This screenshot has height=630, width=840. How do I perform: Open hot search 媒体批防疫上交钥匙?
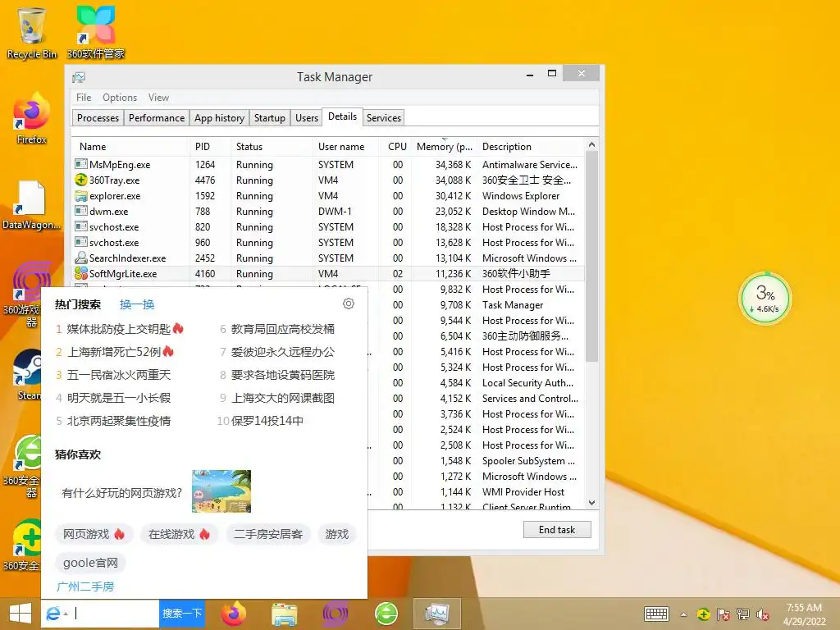[x=118, y=329]
